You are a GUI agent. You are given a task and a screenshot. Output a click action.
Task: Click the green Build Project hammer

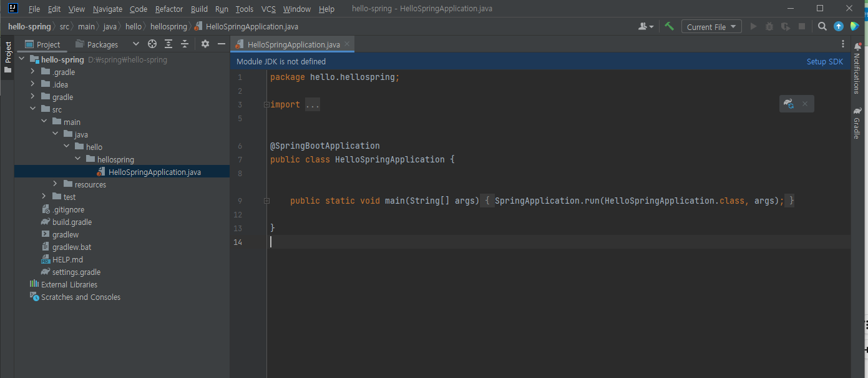tap(669, 27)
